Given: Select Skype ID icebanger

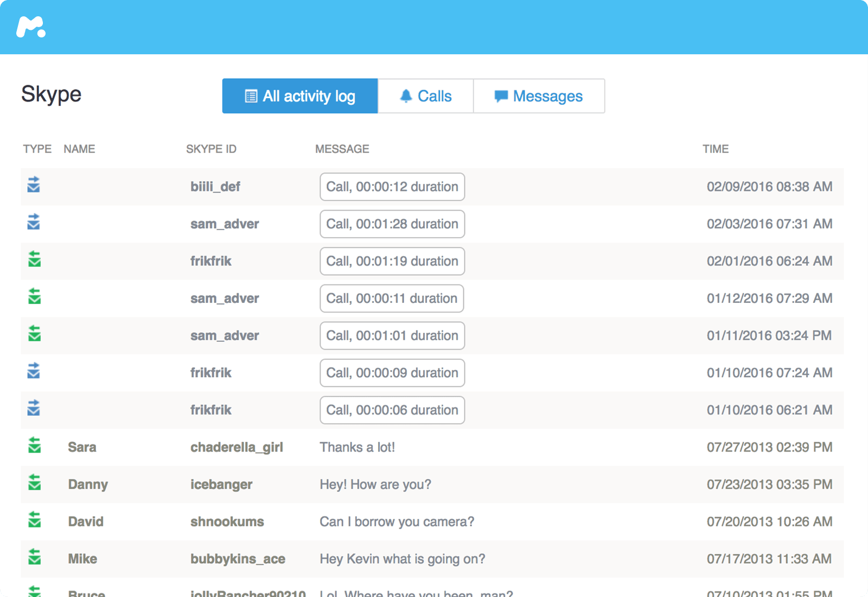Looking at the screenshot, I should click(221, 485).
